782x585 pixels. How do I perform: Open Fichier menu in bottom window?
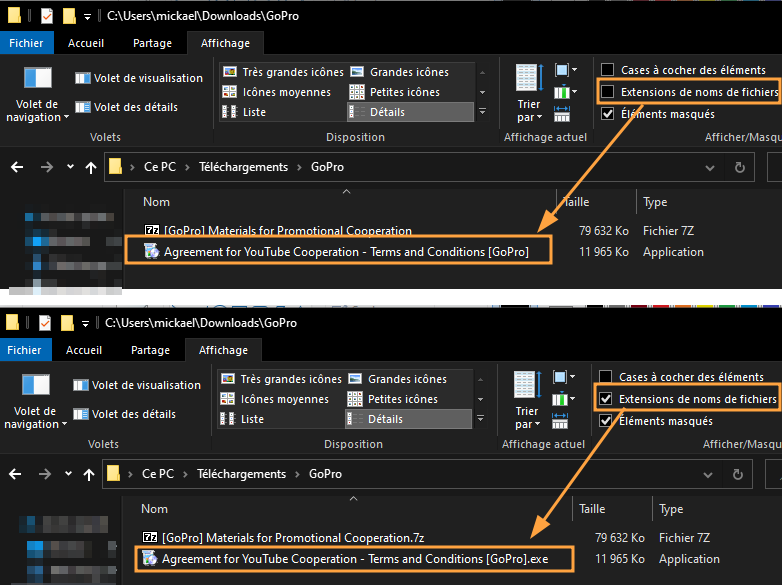[x=24, y=351]
